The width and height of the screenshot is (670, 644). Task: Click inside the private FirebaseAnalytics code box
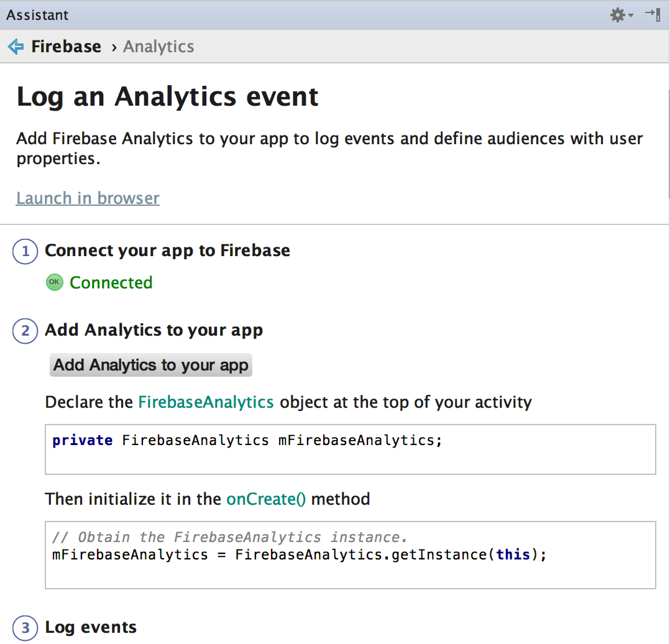[x=351, y=449]
